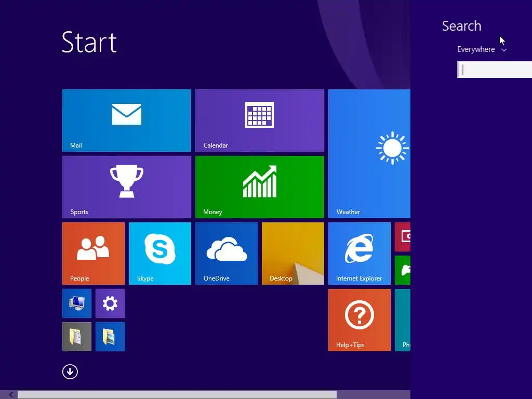Open the OneDrive tile

(x=227, y=254)
